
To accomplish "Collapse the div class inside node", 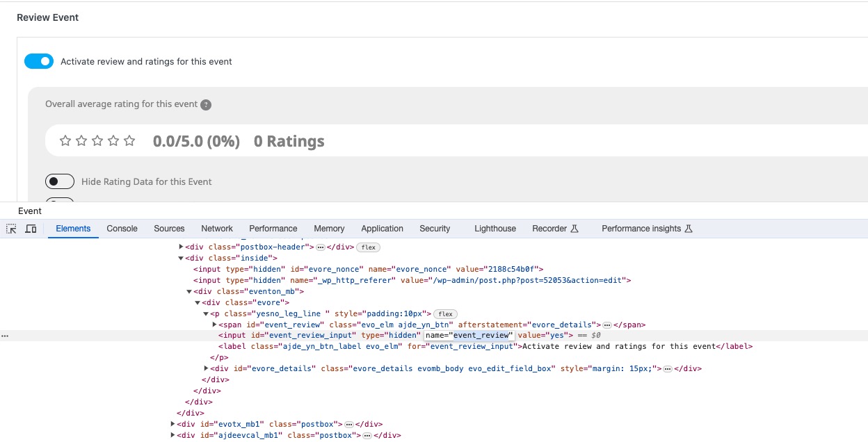I will pyautogui.click(x=182, y=258).
